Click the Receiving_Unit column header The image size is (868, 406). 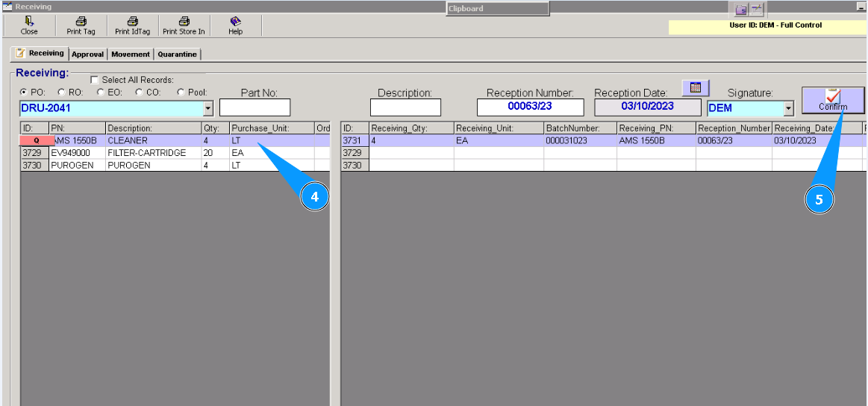(499, 128)
